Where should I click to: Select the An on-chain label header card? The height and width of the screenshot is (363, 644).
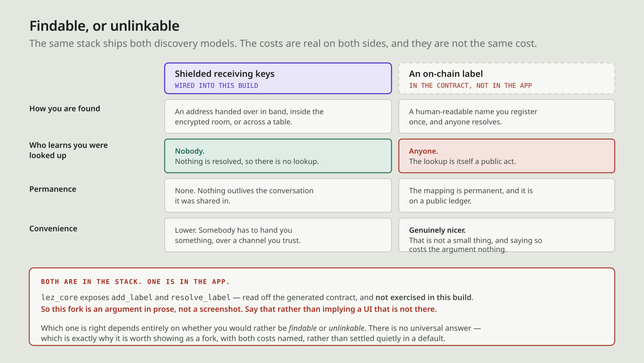(x=506, y=78)
